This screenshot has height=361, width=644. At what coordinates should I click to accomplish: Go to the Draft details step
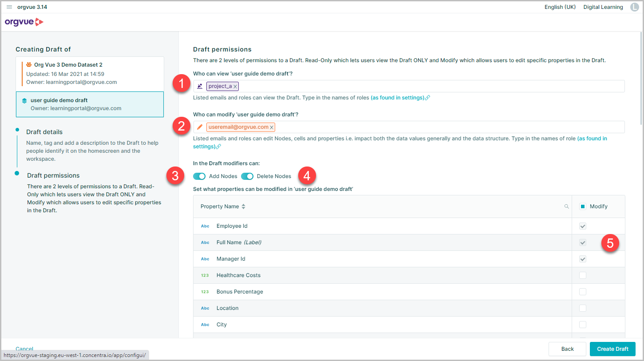click(44, 132)
